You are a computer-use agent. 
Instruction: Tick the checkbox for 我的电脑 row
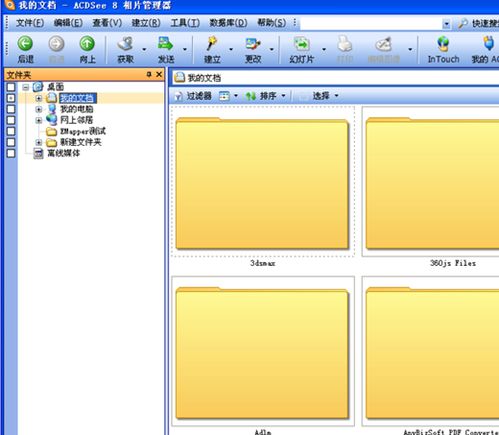click(11, 109)
